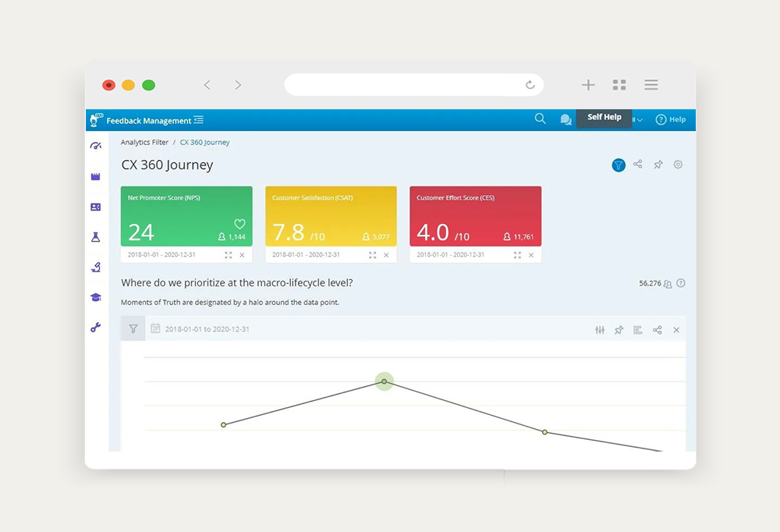Screen dimensions: 780x532
Task: Toggle pin for CX 360 Journey dashboard
Action: click(x=658, y=165)
